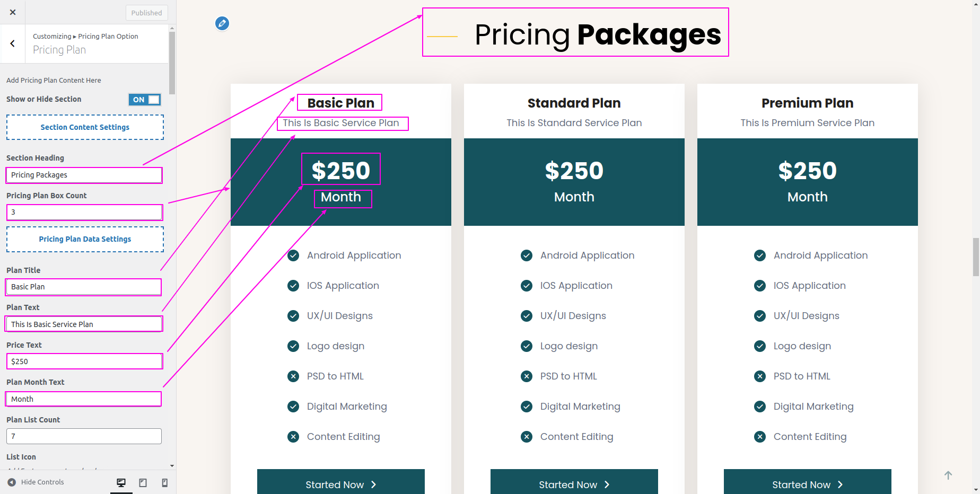Click cross icon beside Premium Content Editing
This screenshot has height=494, width=980.
coord(760,437)
